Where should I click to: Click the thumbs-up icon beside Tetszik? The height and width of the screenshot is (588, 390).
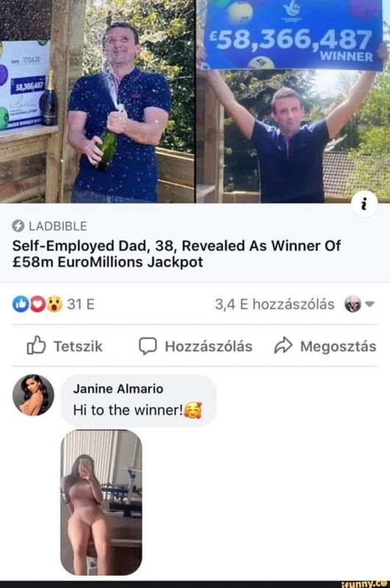tap(36, 345)
